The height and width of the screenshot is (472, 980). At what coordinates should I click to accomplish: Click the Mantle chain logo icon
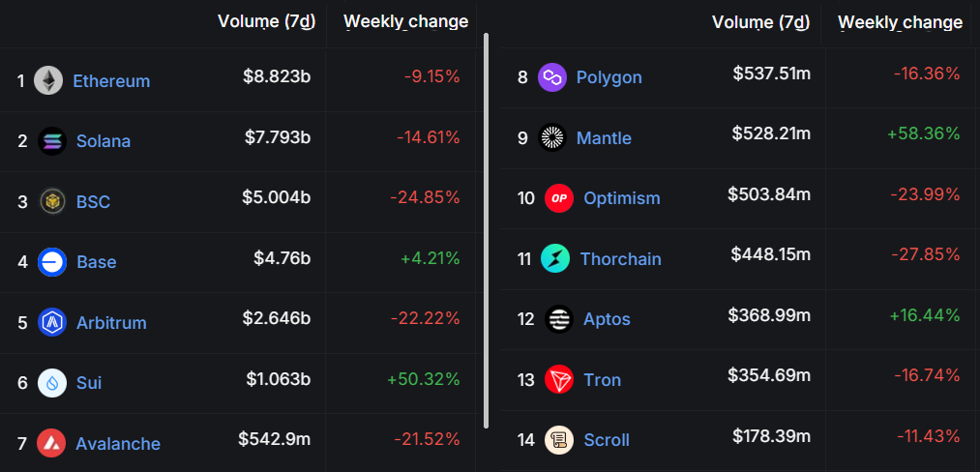pyautogui.click(x=551, y=138)
